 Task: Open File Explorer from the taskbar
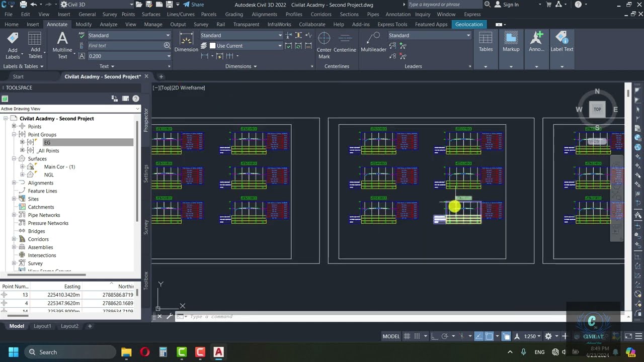tap(126, 352)
